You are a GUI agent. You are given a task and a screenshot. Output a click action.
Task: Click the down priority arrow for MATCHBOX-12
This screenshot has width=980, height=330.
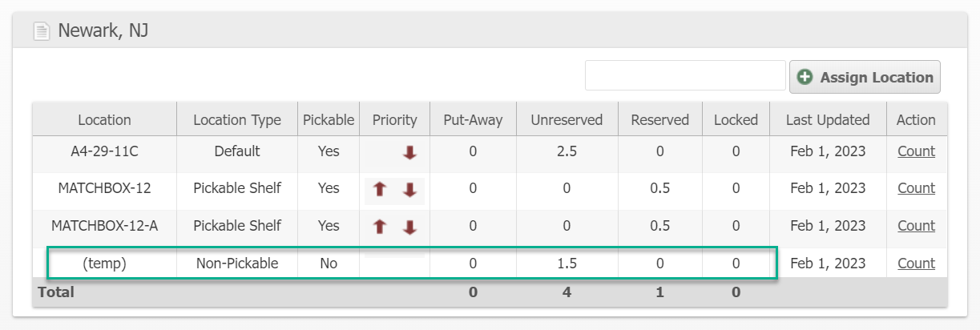point(409,190)
